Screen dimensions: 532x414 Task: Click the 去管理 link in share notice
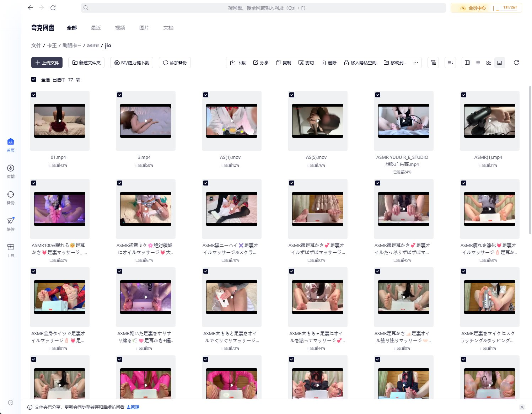tap(133, 407)
